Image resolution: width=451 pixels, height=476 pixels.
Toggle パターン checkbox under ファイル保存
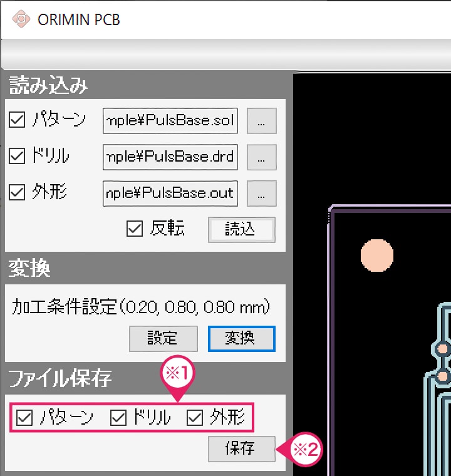point(25,418)
